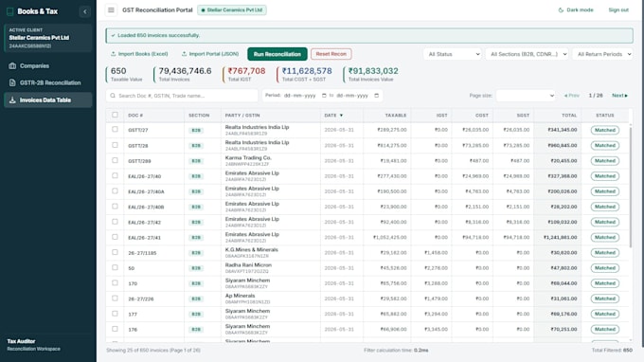Select the checkbox for invoice GSTT/289

point(115,160)
